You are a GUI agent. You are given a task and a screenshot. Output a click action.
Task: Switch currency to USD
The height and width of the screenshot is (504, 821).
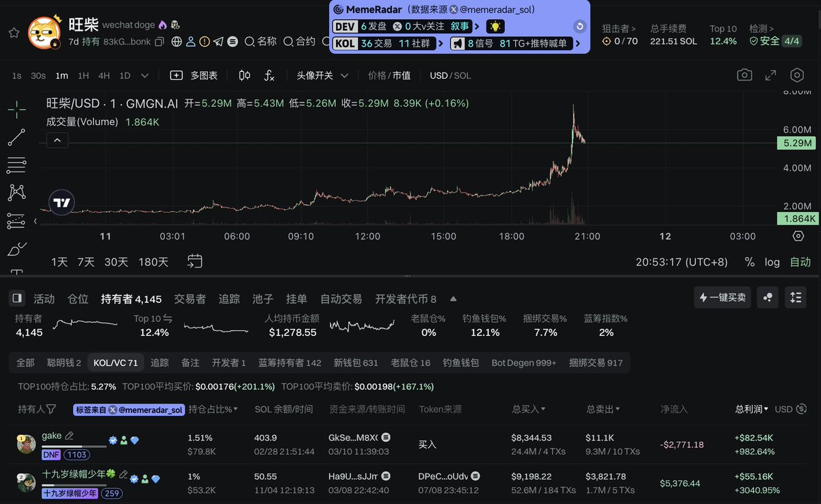(x=439, y=75)
